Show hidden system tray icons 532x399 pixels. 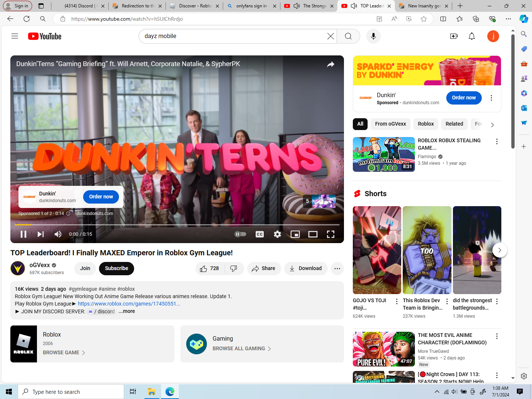(437, 392)
